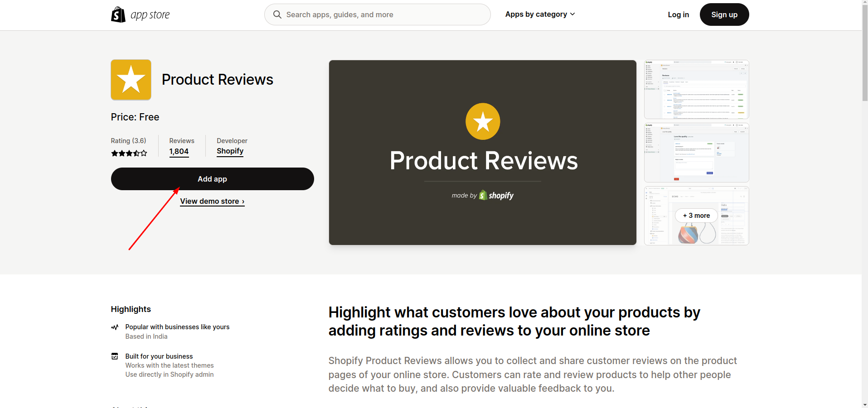
Task: Show the '+ 3 more' screenshots
Action: pos(696,216)
